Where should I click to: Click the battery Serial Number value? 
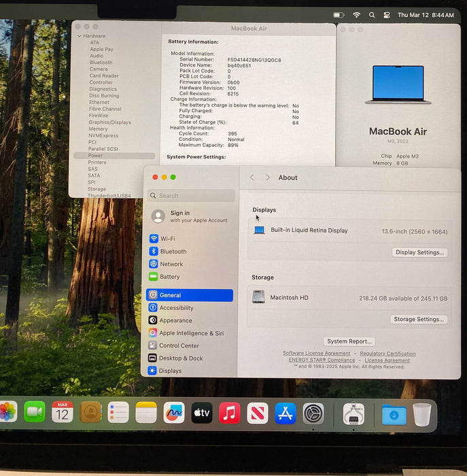(254, 60)
